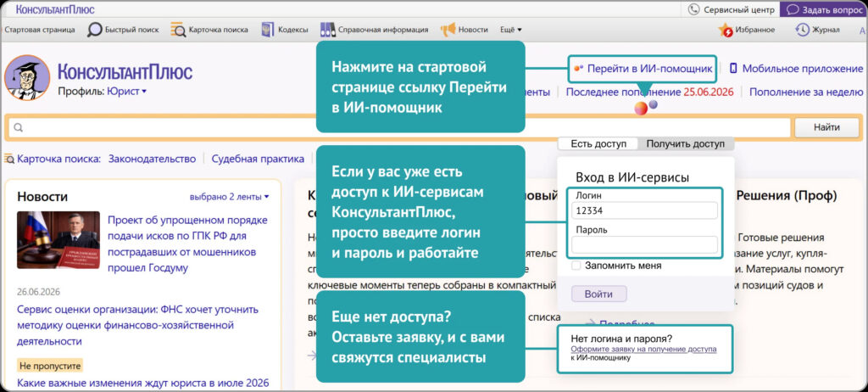Expand the Профиль: Юрист dropdown
This screenshot has width=868, height=392.
coord(103,92)
